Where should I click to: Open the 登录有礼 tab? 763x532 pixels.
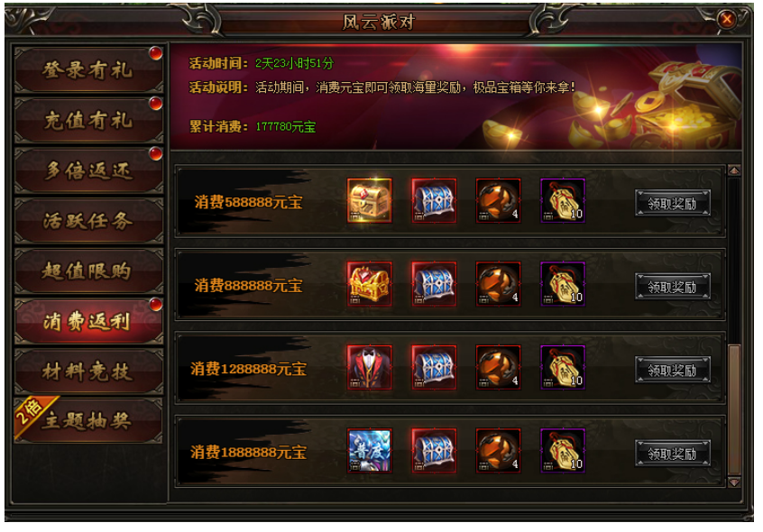[88, 70]
